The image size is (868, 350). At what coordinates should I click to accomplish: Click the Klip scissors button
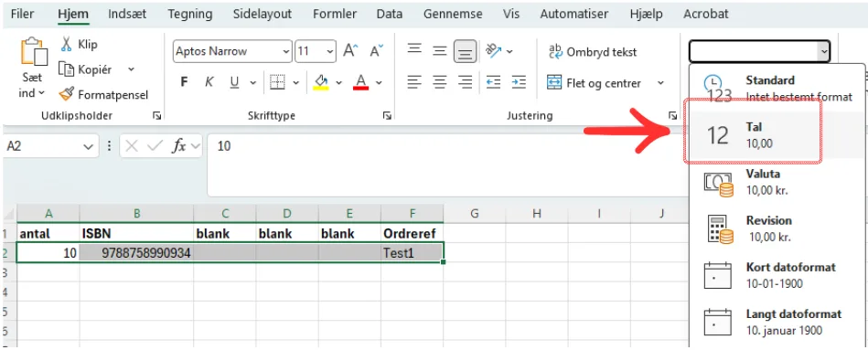pos(80,44)
